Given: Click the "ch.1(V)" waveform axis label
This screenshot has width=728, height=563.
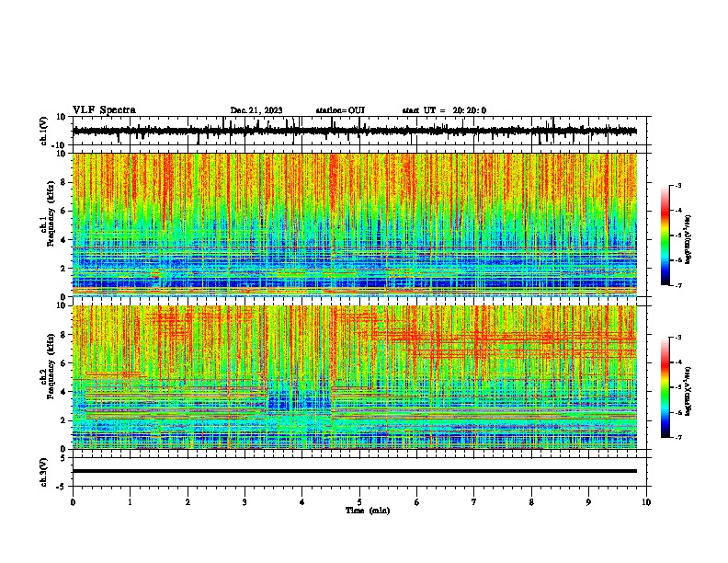Looking at the screenshot, I should point(44,131).
